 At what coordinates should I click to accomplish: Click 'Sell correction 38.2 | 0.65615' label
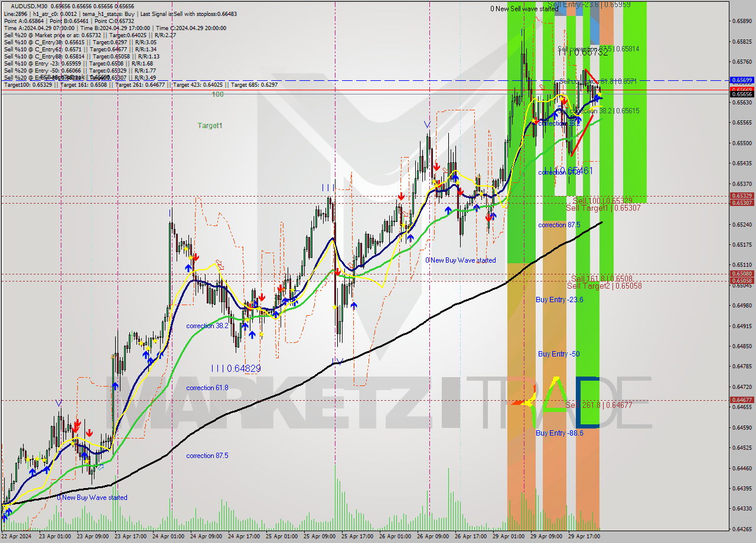point(599,111)
